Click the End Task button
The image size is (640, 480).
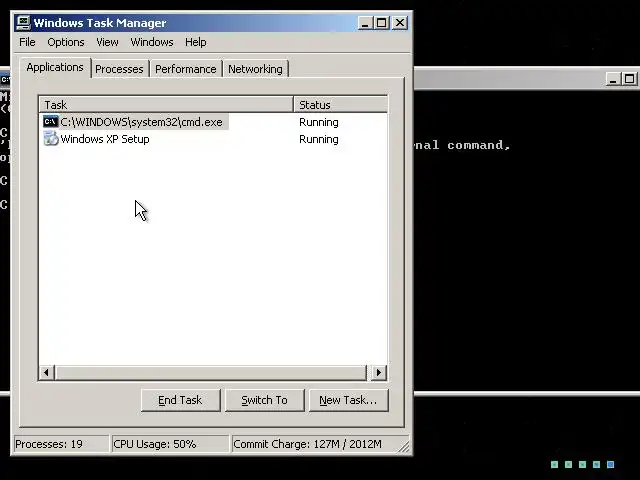click(x=180, y=400)
